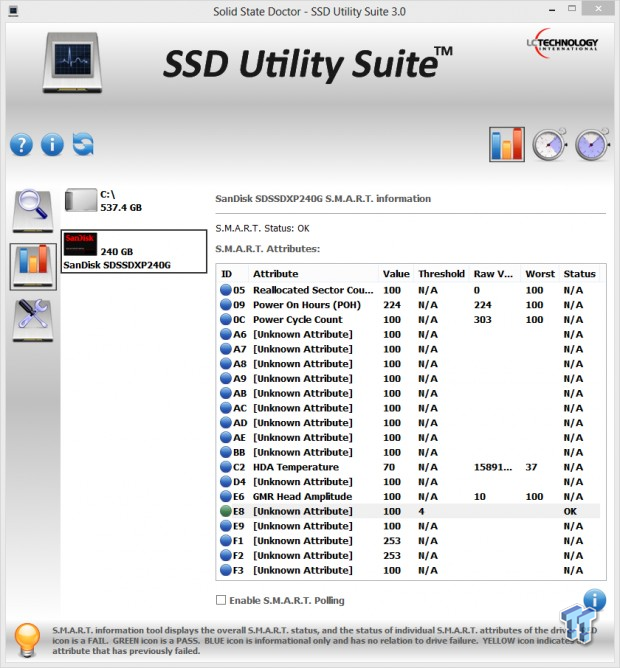
Task: Click the blue info icon at bottom right
Action: [x=594, y=600]
